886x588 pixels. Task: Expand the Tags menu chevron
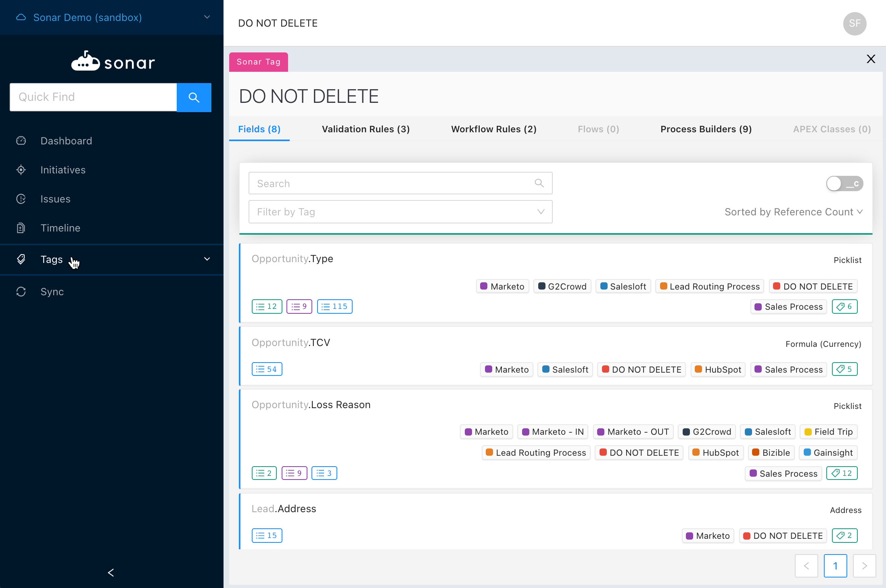click(x=207, y=259)
